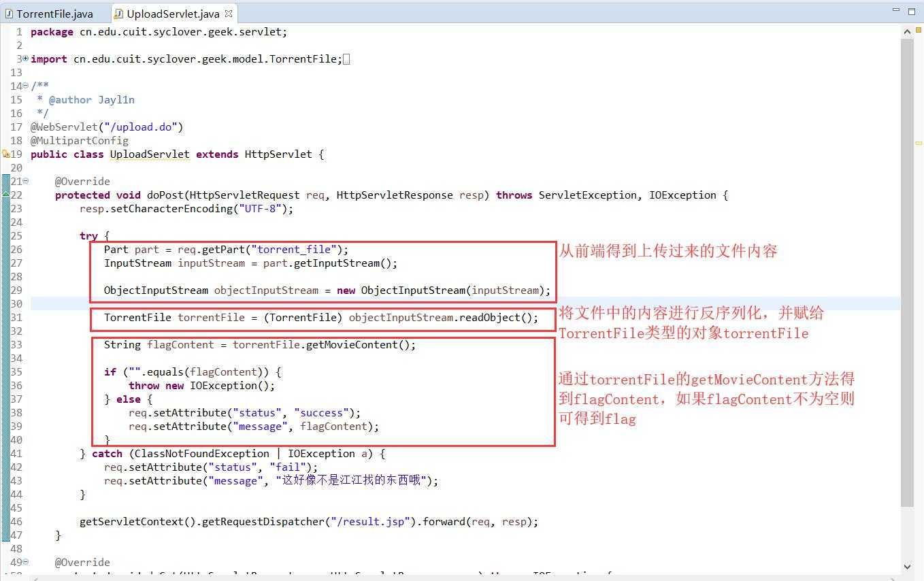
Task: Minimize the editor area
Action: point(897,10)
